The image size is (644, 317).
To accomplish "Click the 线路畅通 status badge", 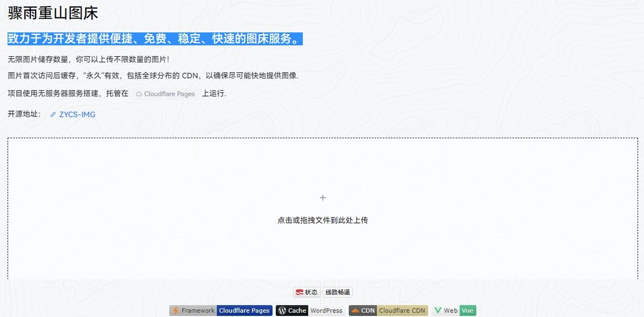I will pos(337,292).
